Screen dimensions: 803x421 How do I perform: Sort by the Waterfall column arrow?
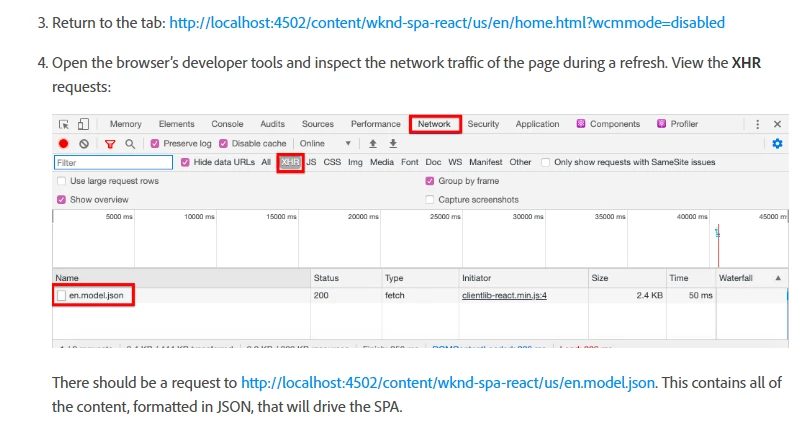tap(778, 278)
